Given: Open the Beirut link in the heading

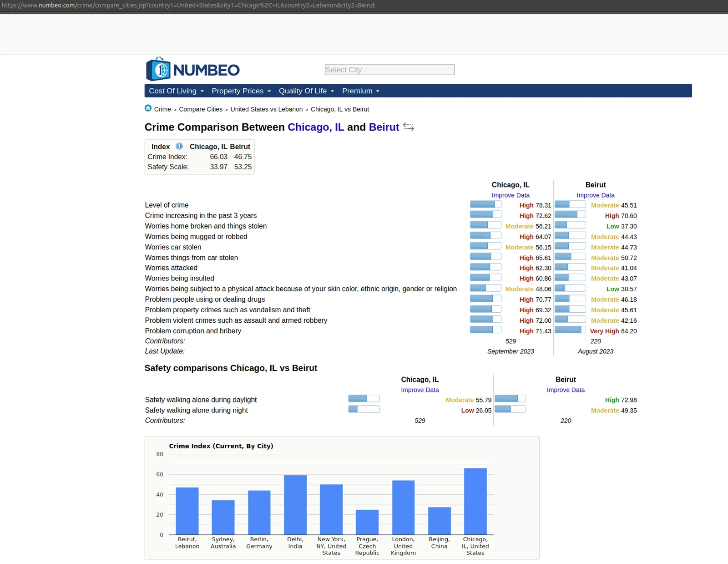Looking at the screenshot, I should coord(384,127).
